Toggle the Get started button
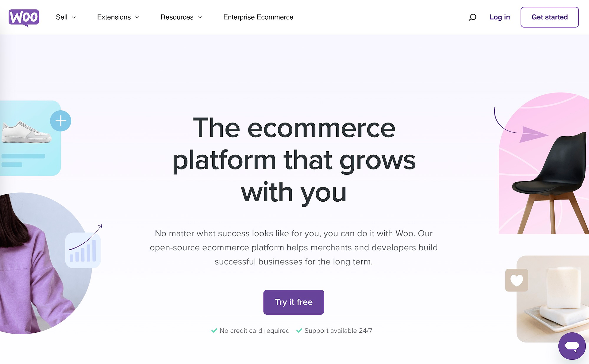Screen dimensions: 589x364 click(x=549, y=17)
